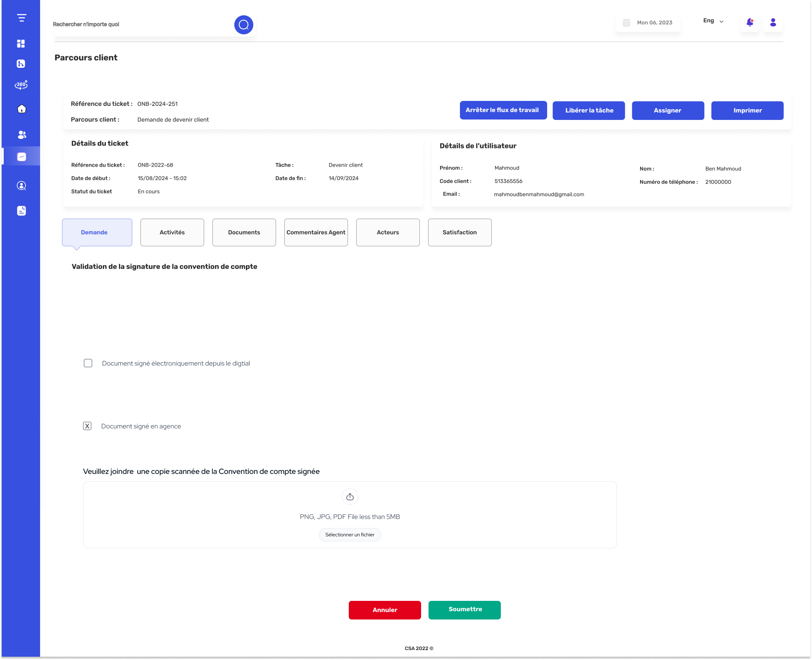Click 'Demande de devenir client' text
This screenshot has width=812, height=660.
tap(173, 120)
